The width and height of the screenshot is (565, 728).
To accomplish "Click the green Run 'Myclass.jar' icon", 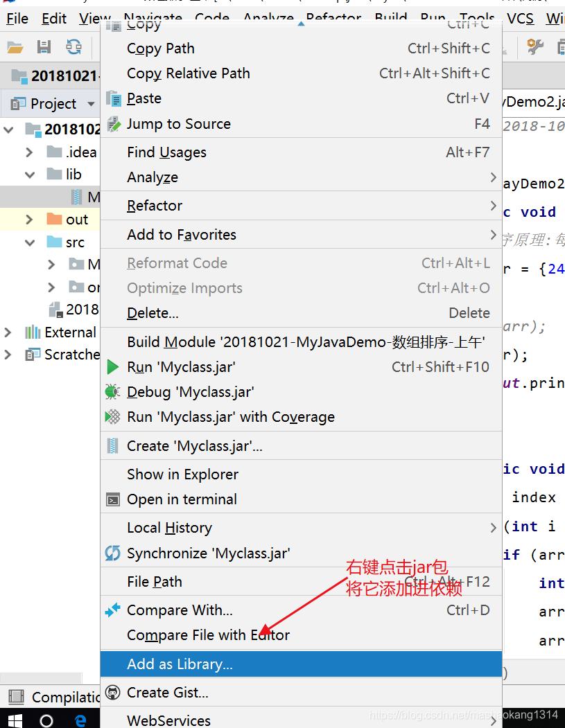I will point(112,367).
